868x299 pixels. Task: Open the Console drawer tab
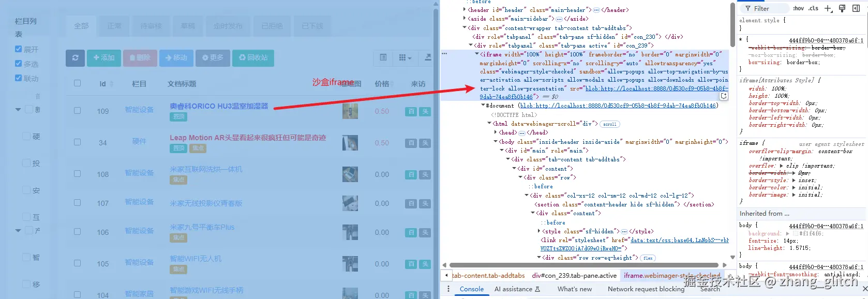point(472,289)
